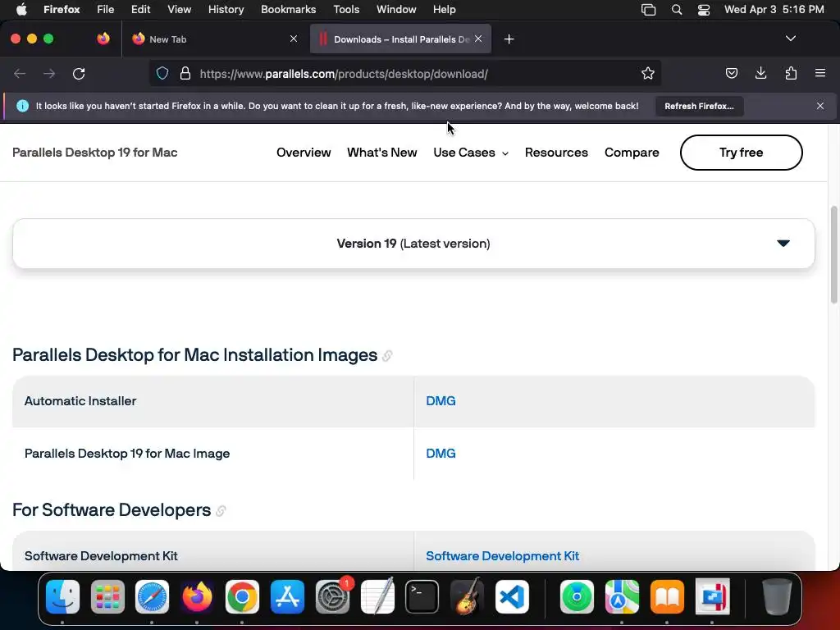Viewport: 840px width, 630px height.
Task: Open Launchpad from the Dock
Action: pyautogui.click(x=107, y=597)
